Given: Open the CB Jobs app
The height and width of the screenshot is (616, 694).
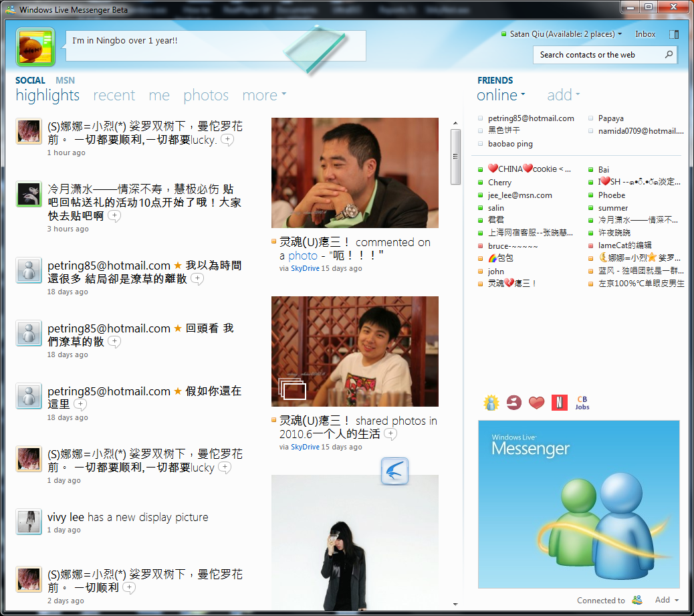Looking at the screenshot, I should [x=582, y=403].
